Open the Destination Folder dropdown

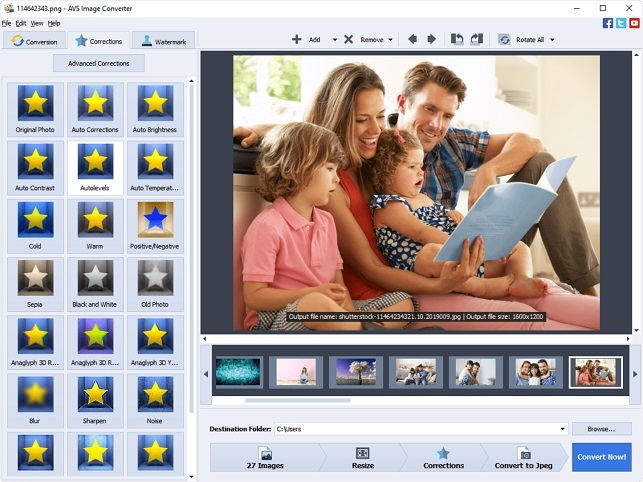tap(563, 429)
